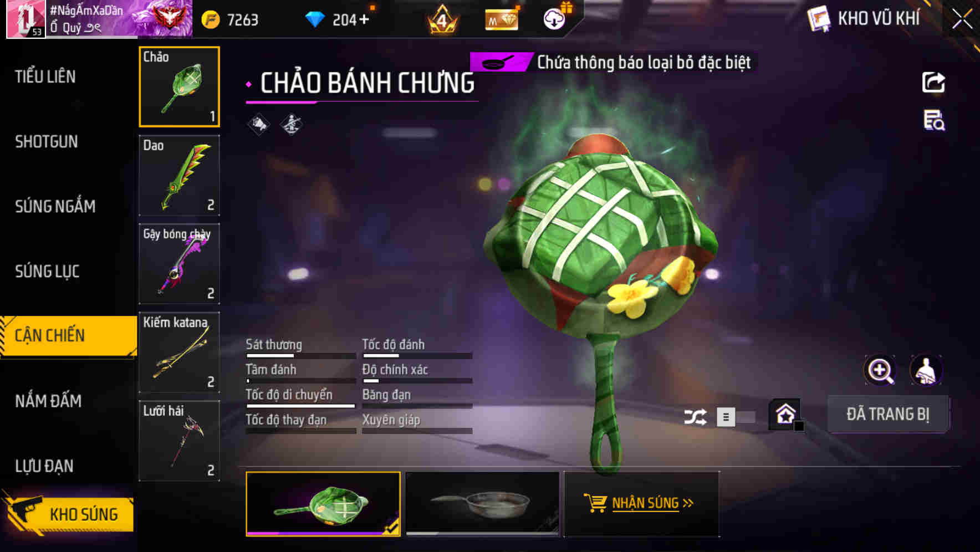980x552 pixels.
Task: Click the magnifier zoom-in icon
Action: pos(880,370)
